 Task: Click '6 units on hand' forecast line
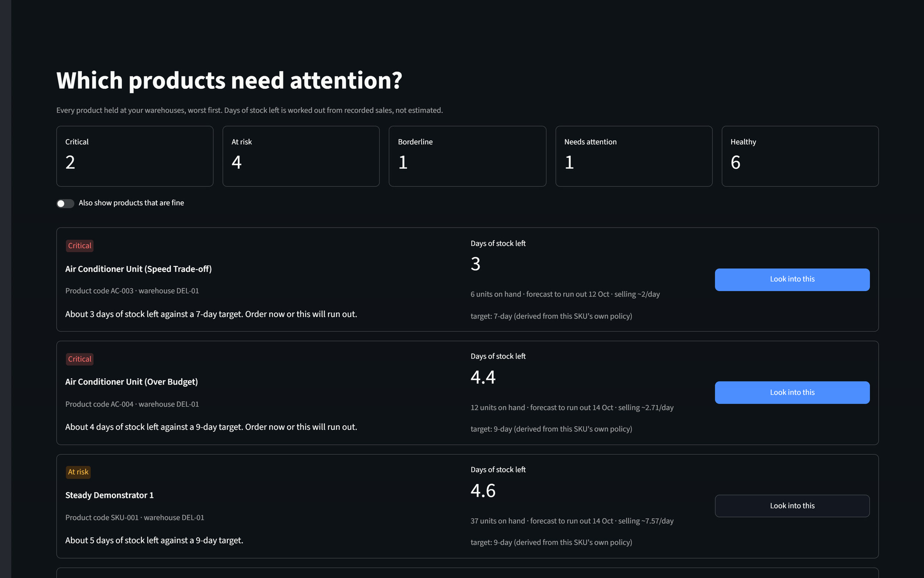coord(565,294)
